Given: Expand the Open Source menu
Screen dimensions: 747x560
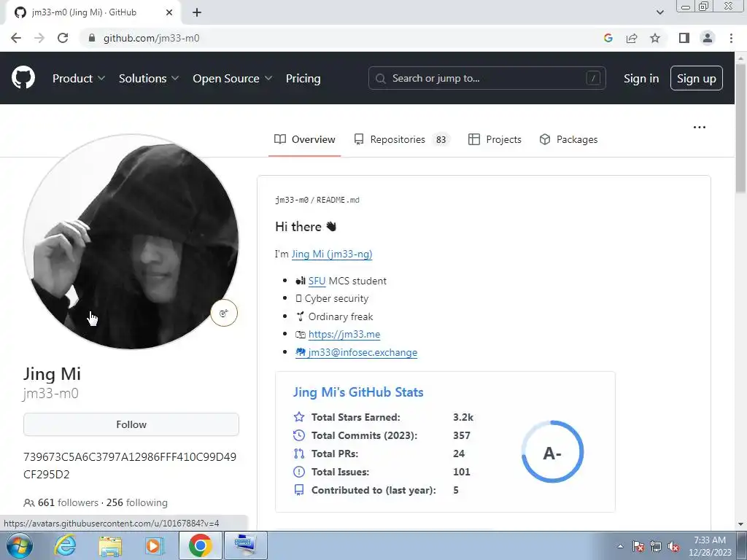Looking at the screenshot, I should (233, 78).
